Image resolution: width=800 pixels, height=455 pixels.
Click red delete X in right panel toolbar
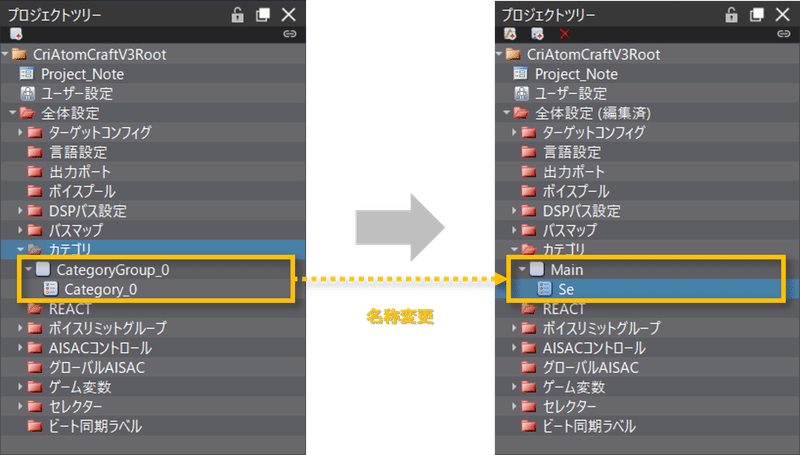[564, 34]
